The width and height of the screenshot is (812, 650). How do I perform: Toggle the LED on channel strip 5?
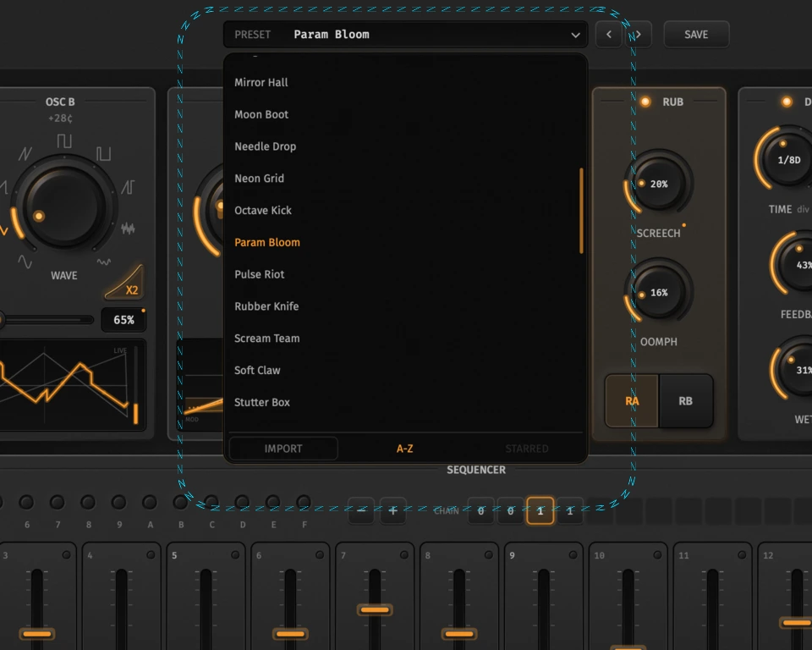tap(235, 554)
